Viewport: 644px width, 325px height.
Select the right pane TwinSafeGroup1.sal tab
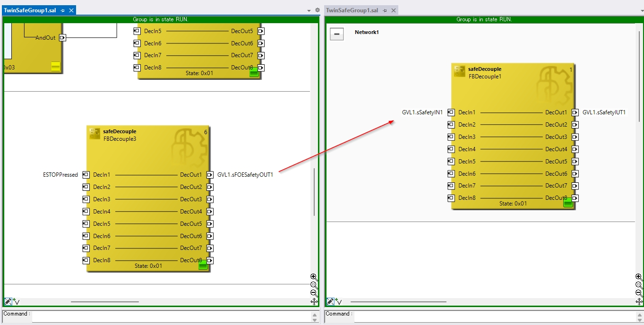point(352,10)
